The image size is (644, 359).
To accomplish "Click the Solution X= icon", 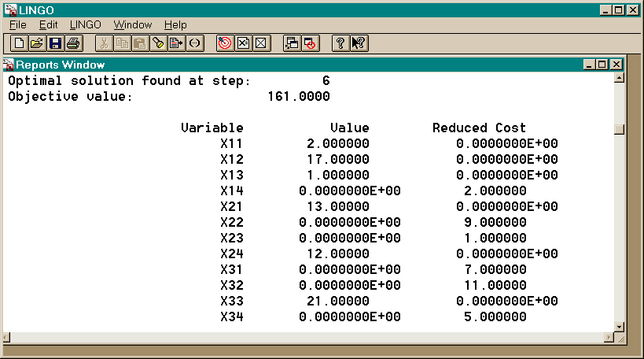I will [243, 43].
